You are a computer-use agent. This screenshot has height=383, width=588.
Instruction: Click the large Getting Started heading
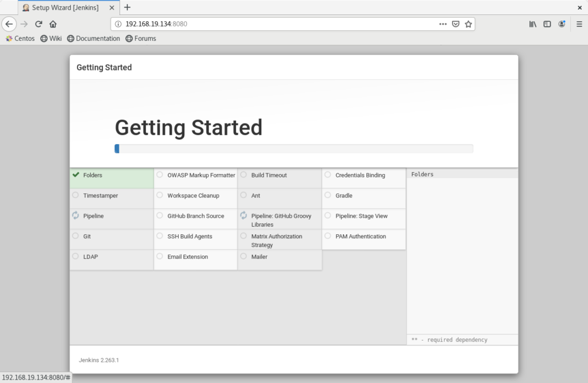pyautogui.click(x=188, y=127)
